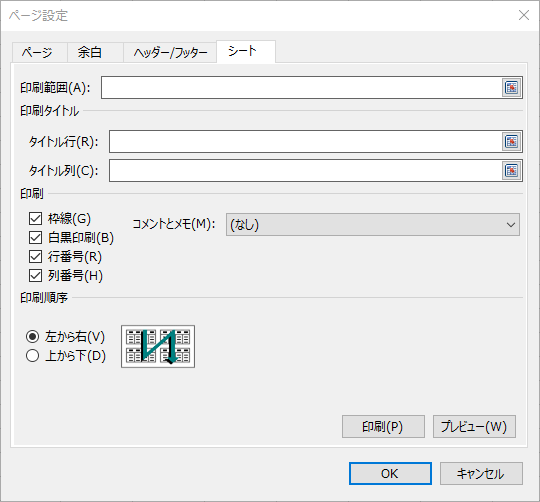Click the range selector icon for 印刷範囲

click(511, 87)
